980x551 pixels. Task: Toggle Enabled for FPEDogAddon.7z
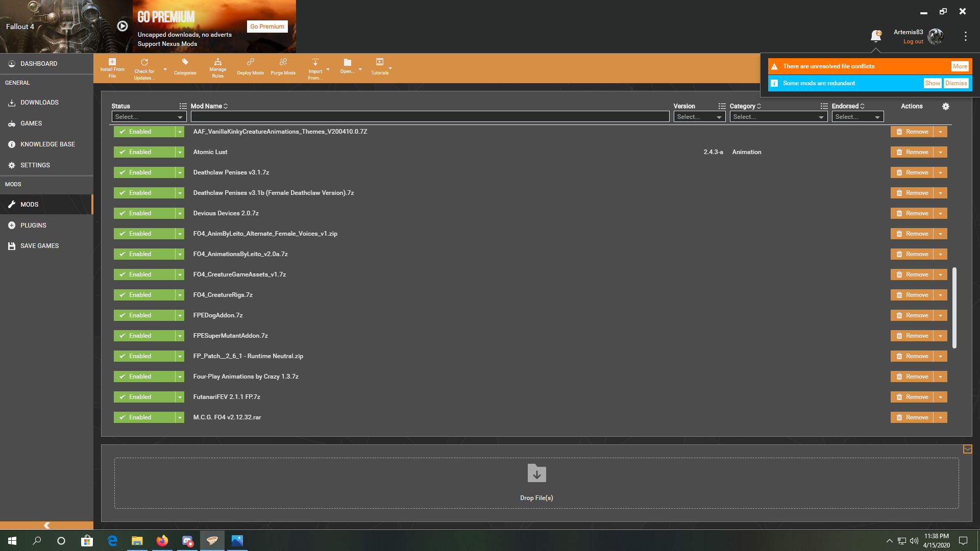(144, 315)
